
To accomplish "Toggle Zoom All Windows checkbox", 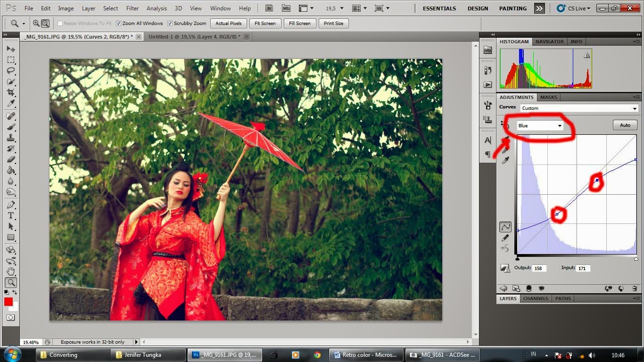I will pos(119,23).
